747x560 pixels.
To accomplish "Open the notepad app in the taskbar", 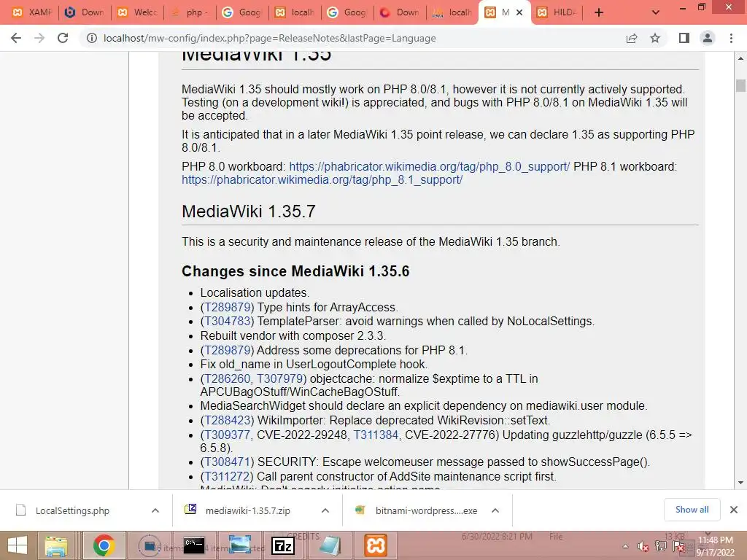I will pyautogui.click(x=330, y=545).
